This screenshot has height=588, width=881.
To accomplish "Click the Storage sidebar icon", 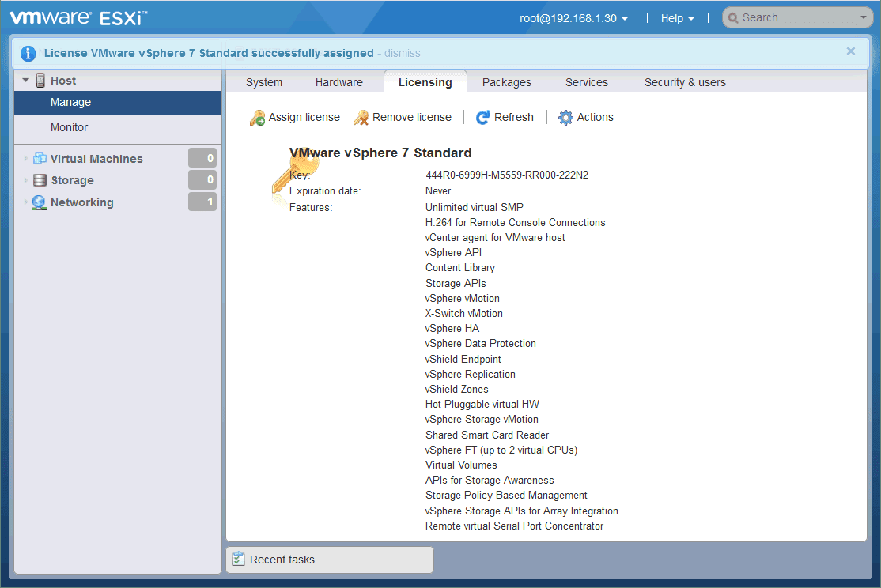I will (x=40, y=180).
